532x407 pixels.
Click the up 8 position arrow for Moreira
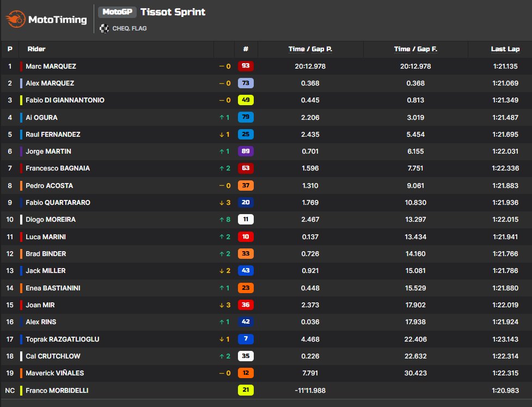pyautogui.click(x=225, y=220)
